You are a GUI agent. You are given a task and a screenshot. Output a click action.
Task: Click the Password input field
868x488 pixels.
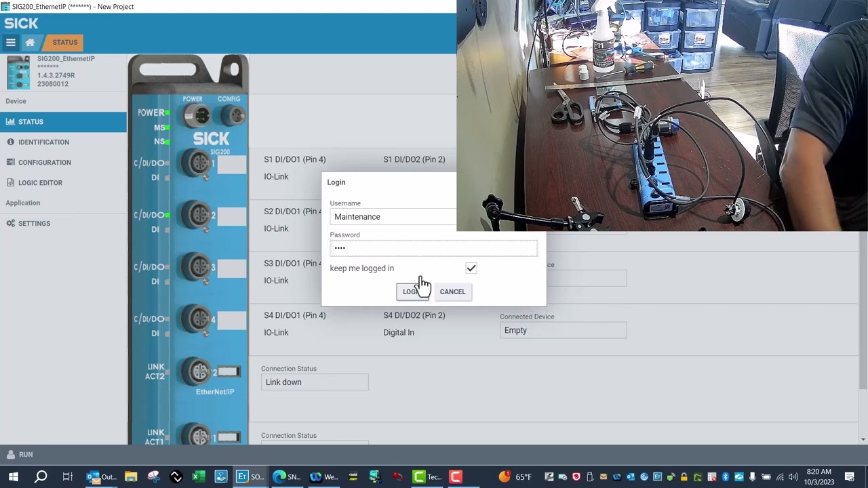[433, 248]
